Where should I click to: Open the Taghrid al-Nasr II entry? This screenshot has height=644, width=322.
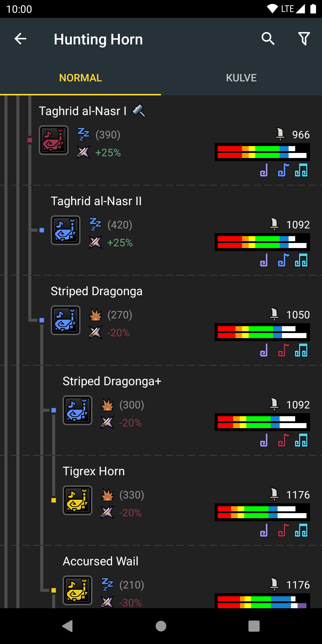tap(96, 201)
